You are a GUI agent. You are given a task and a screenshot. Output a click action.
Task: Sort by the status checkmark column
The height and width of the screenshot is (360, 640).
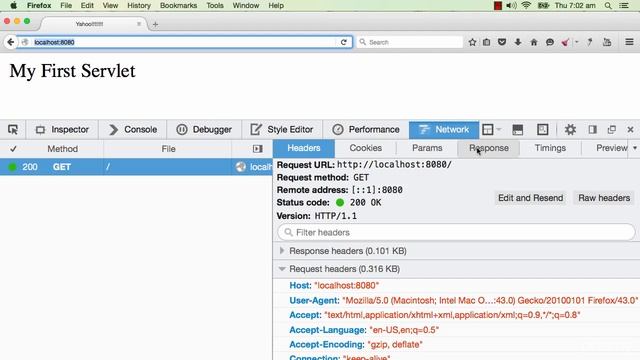click(x=13, y=149)
